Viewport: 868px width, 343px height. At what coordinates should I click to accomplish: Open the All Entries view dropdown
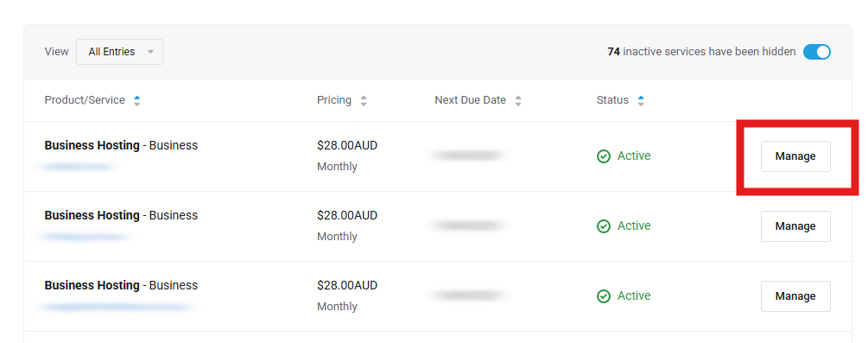(x=119, y=52)
